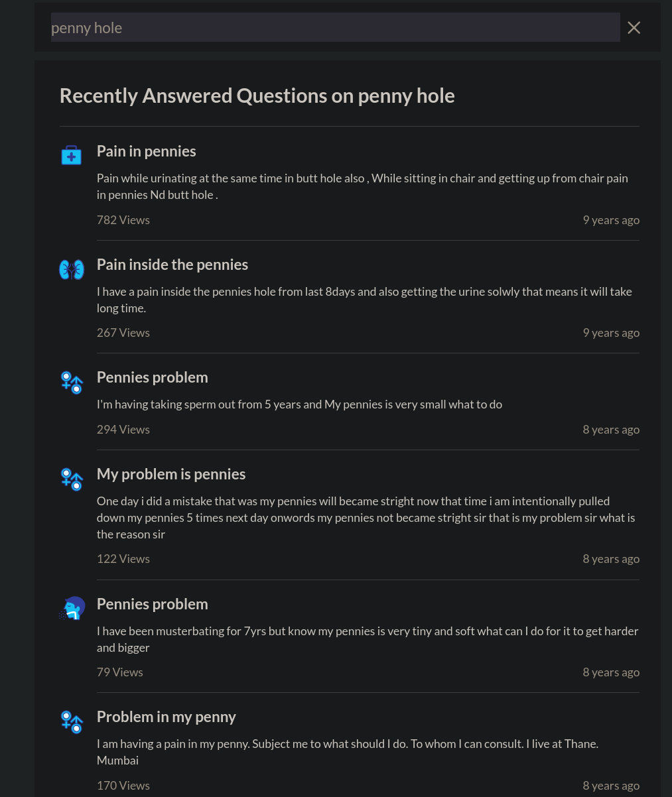Clear the search with the X icon
The width and height of the screenshot is (672, 797).
click(x=634, y=27)
